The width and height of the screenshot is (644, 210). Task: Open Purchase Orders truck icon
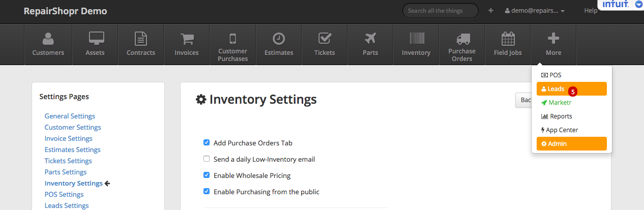(462, 39)
